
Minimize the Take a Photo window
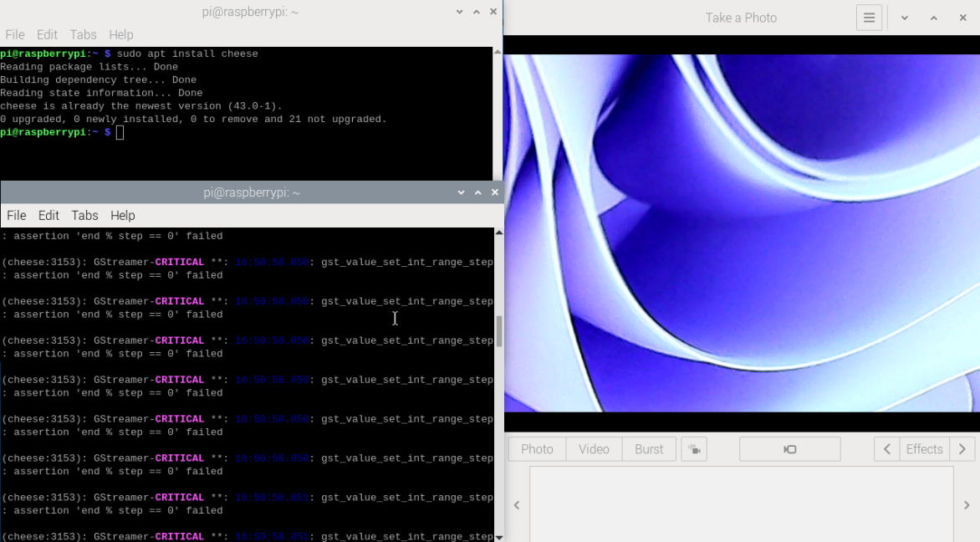point(905,18)
